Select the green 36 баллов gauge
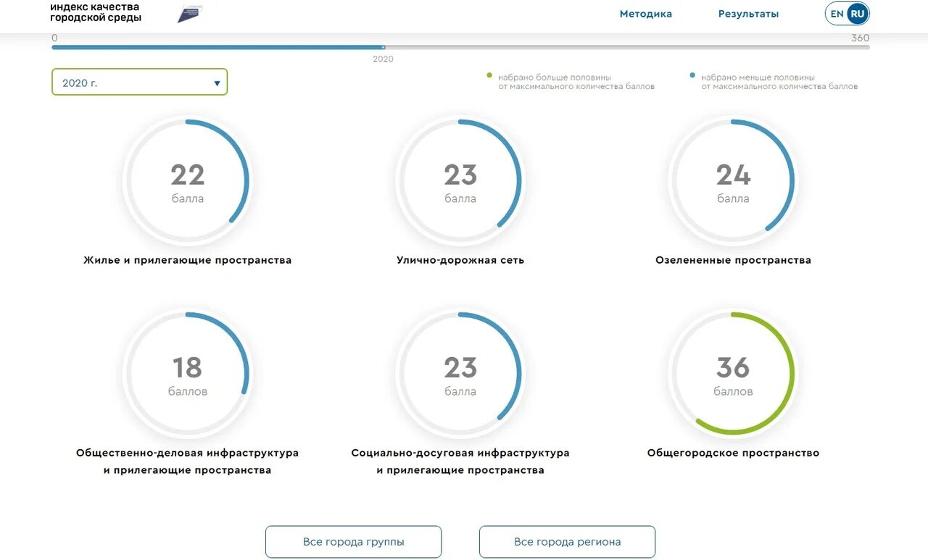Screen dimensions: 928x560 [x=733, y=374]
